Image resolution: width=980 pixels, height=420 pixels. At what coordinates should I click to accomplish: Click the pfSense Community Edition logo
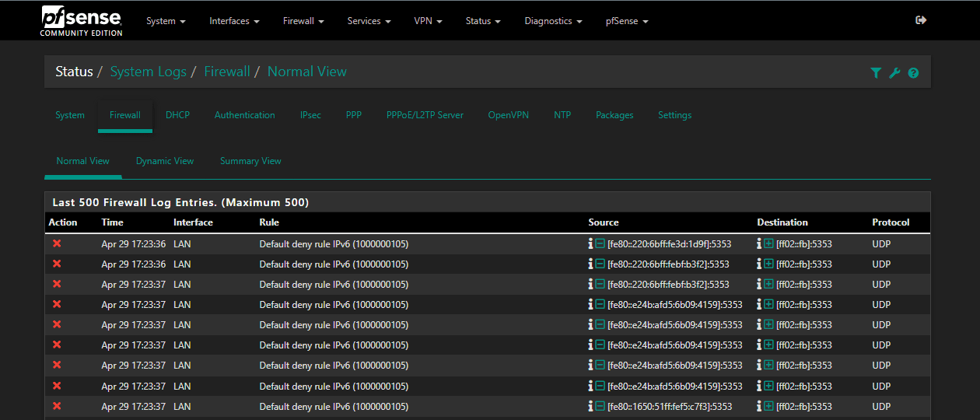(x=81, y=20)
